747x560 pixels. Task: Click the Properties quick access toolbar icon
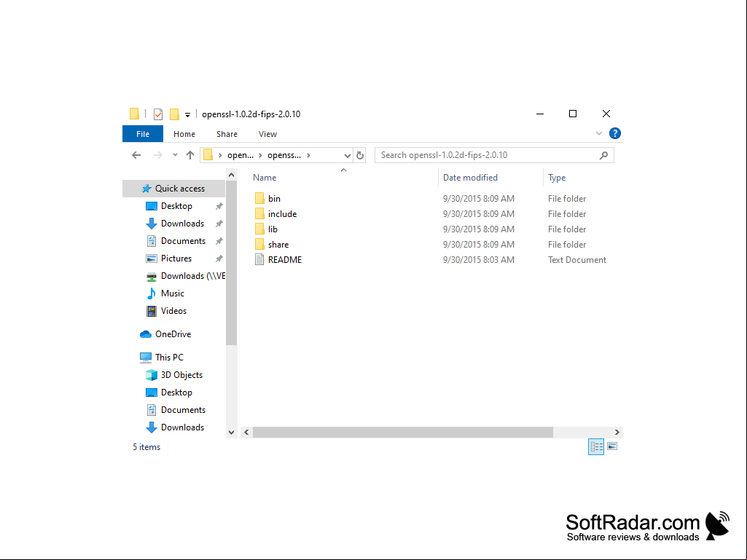158,114
